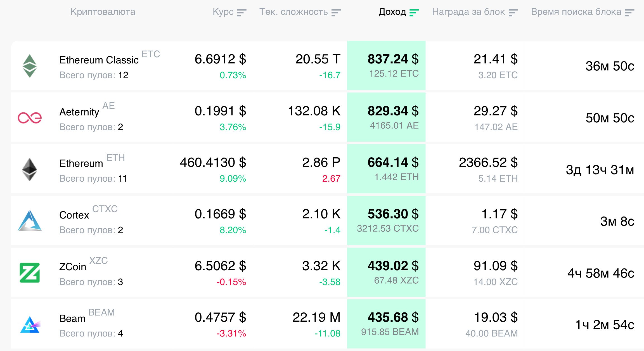Image resolution: width=644 pixels, height=351 pixels.
Task: Click the 0.4757 $ rate value
Action: [220, 317]
